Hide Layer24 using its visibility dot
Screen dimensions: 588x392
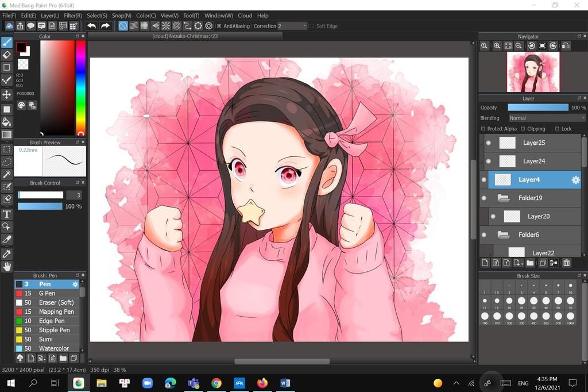click(x=488, y=161)
